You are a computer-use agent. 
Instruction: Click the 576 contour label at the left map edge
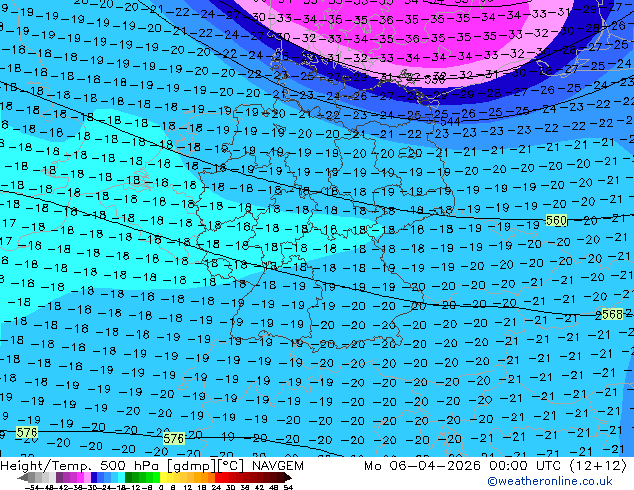pos(27,433)
